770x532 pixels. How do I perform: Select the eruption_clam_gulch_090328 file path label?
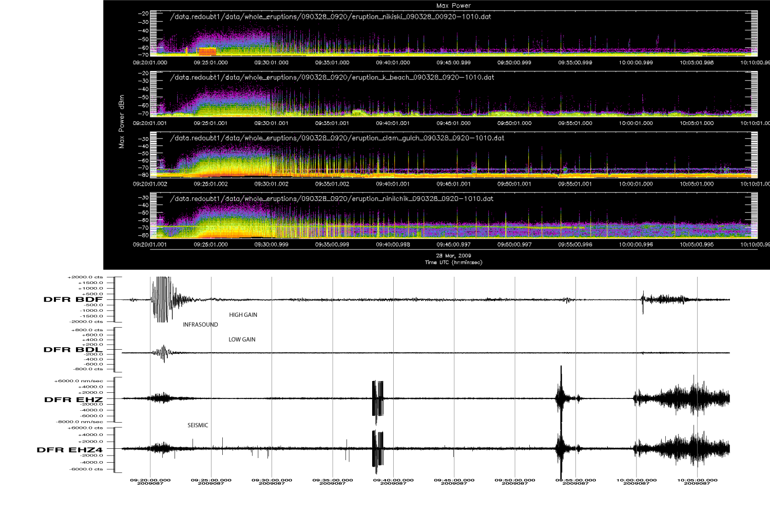point(337,138)
